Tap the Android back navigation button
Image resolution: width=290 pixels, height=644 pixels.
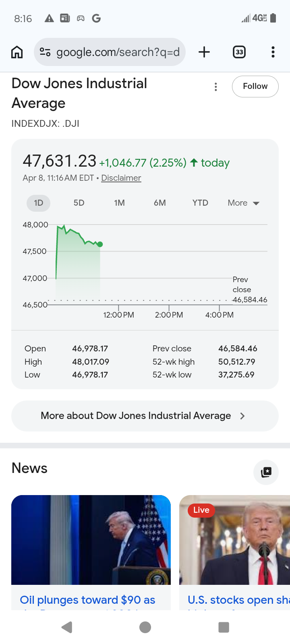67,627
